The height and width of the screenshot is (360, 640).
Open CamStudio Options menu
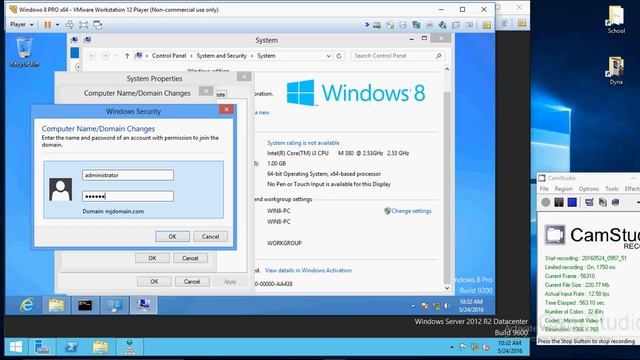coord(588,189)
